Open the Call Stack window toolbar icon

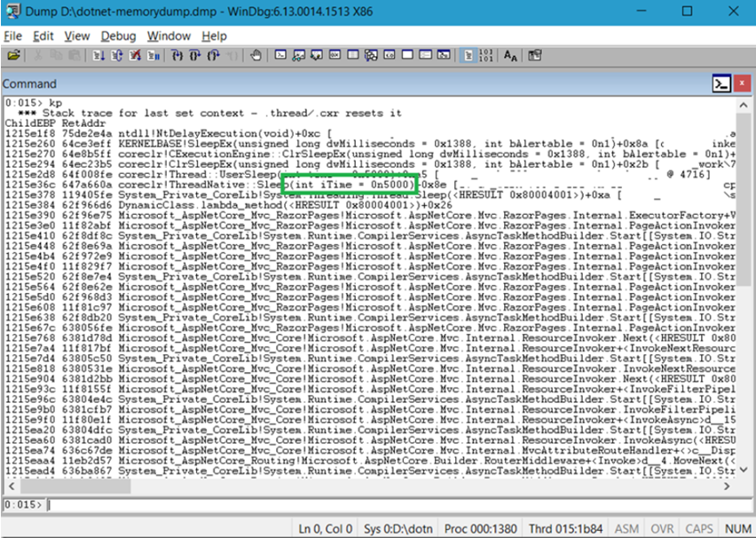[x=371, y=55]
